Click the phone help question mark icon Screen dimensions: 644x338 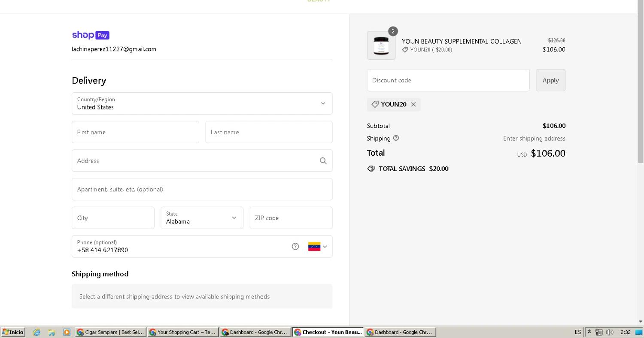pos(295,246)
